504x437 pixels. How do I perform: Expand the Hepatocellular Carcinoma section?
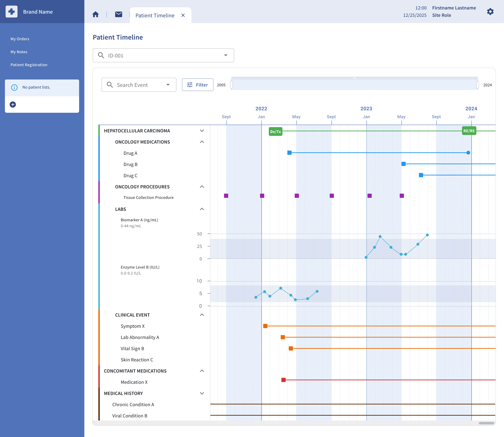click(202, 131)
